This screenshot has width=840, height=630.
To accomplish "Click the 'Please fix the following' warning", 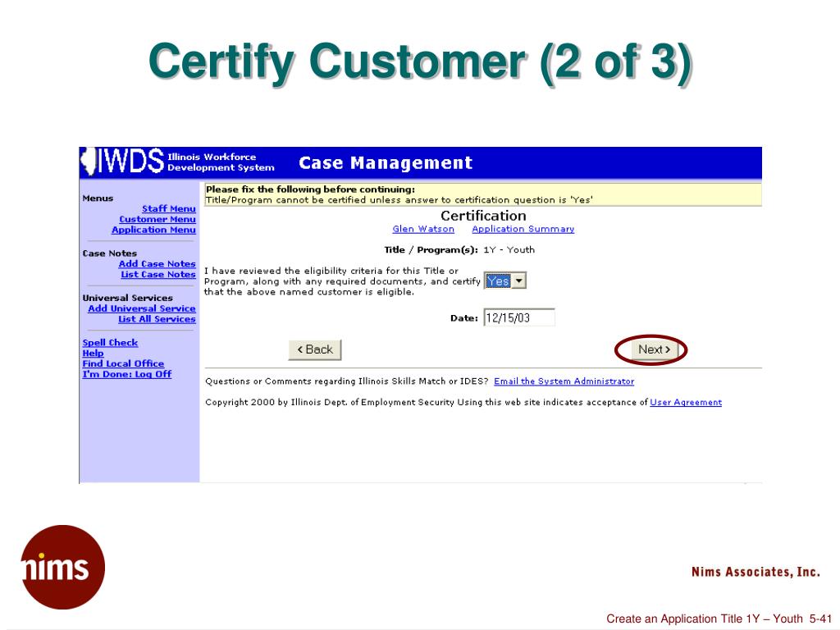I will pos(311,189).
